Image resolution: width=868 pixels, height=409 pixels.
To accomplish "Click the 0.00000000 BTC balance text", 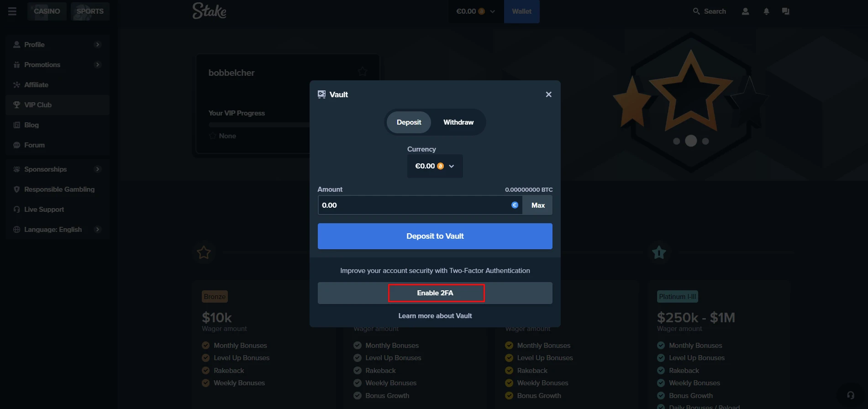I will tap(529, 189).
